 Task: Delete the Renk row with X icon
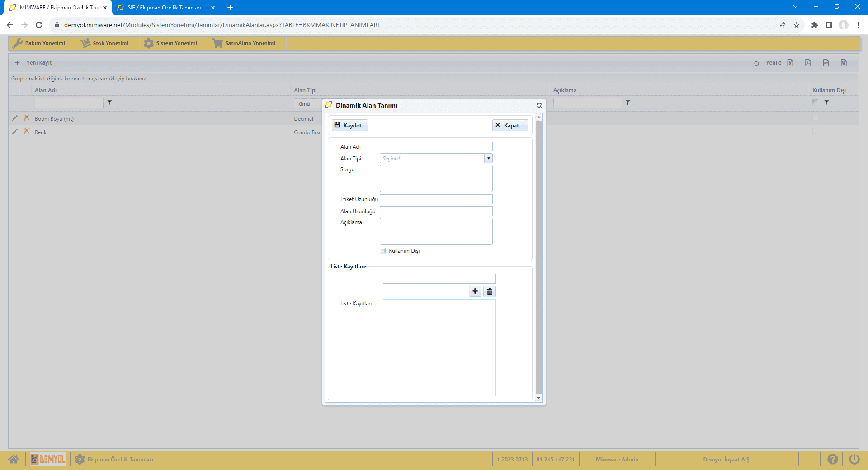[x=27, y=132]
